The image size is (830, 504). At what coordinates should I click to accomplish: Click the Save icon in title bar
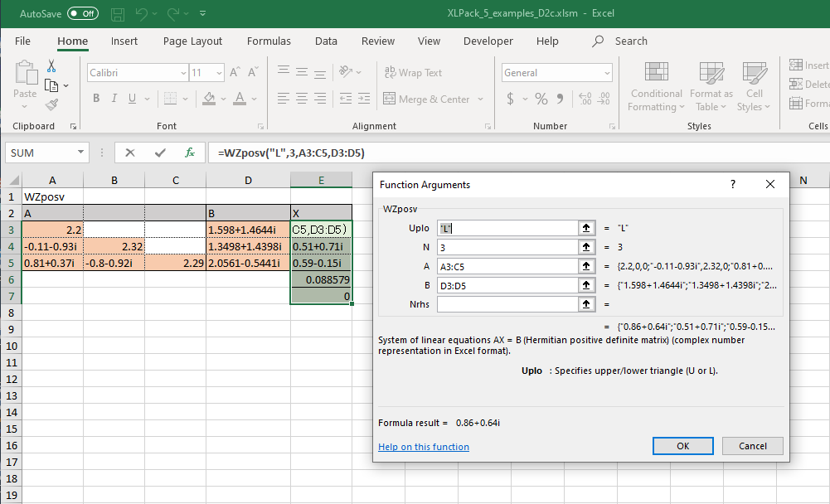tap(118, 14)
